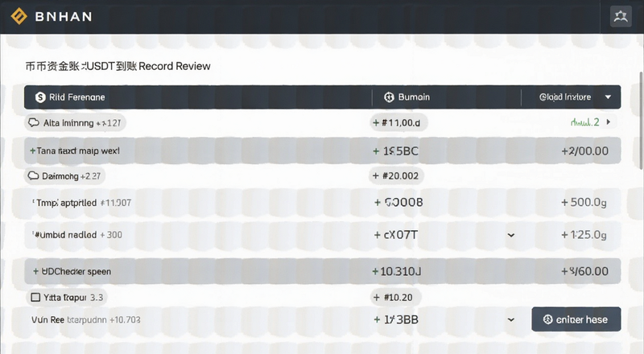This screenshot has width=644, height=354.
Task: Click the plus icon before UDChecker speen
Action: click(x=35, y=271)
